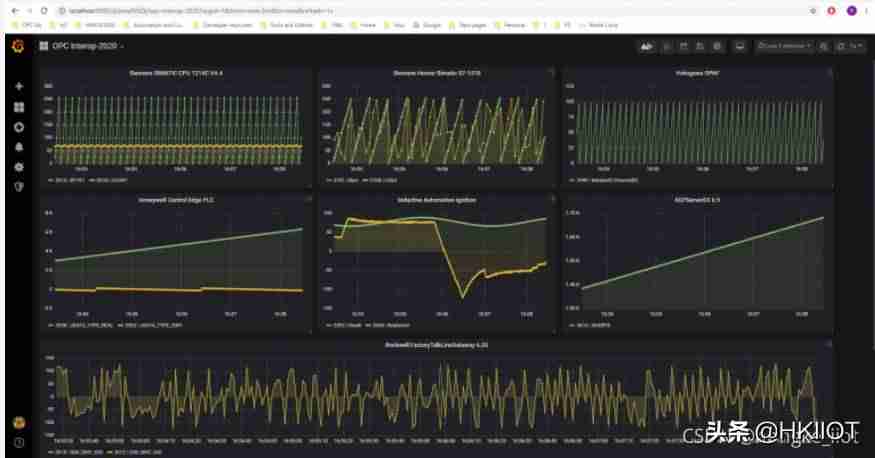875x458 pixels.
Task: Toggle first legend series in Honeywell panel
Action: [x=80, y=325]
